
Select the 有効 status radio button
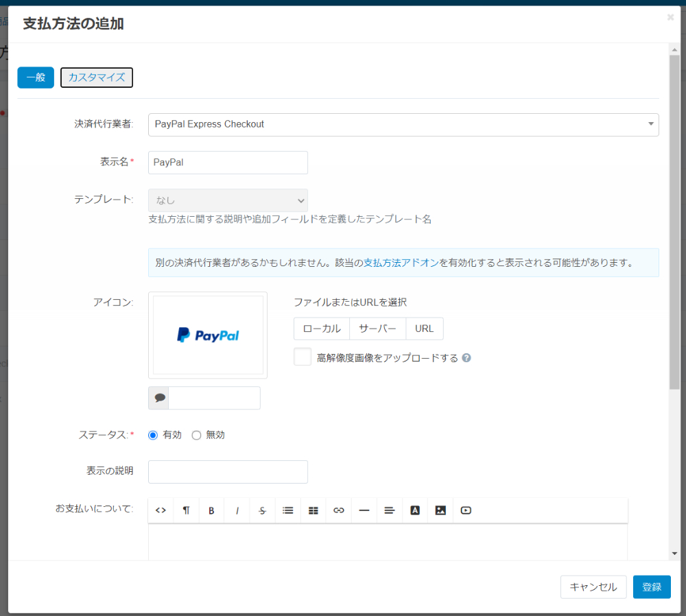(x=153, y=436)
